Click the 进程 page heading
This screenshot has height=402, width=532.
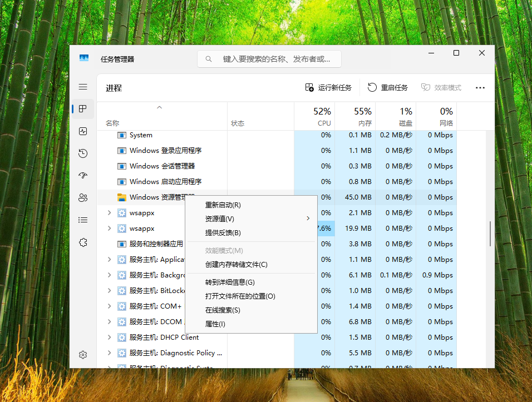pyautogui.click(x=114, y=88)
